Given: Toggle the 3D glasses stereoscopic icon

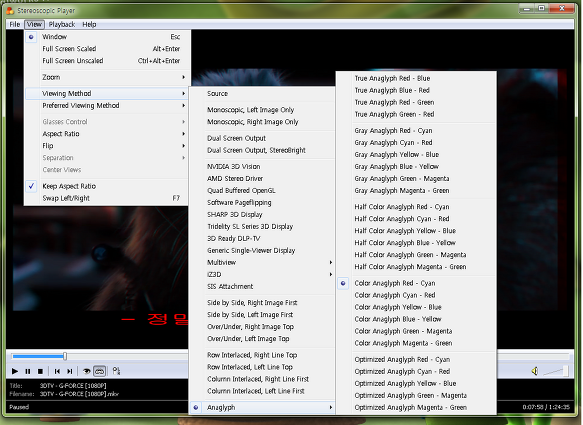Looking at the screenshot, I should (x=100, y=371).
